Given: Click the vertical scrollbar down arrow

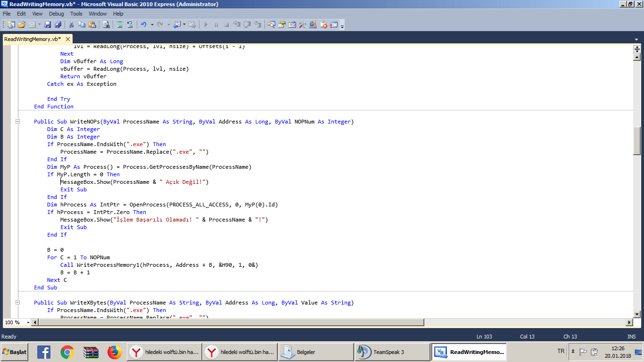Looking at the screenshot, I should coord(637,314).
